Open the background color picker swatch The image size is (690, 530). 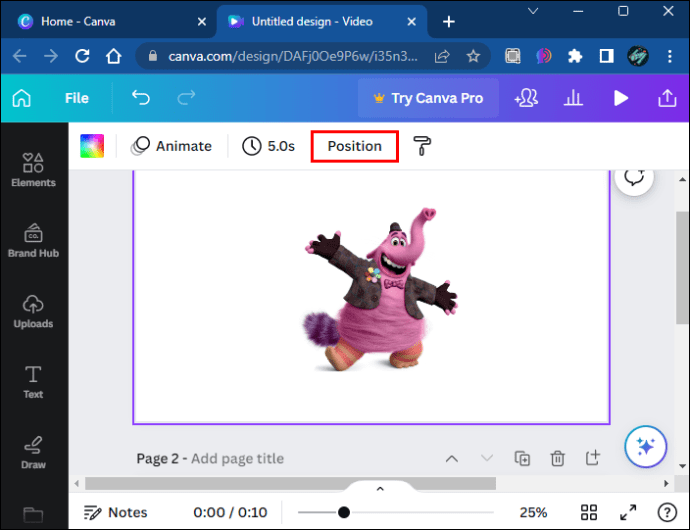[x=92, y=146]
